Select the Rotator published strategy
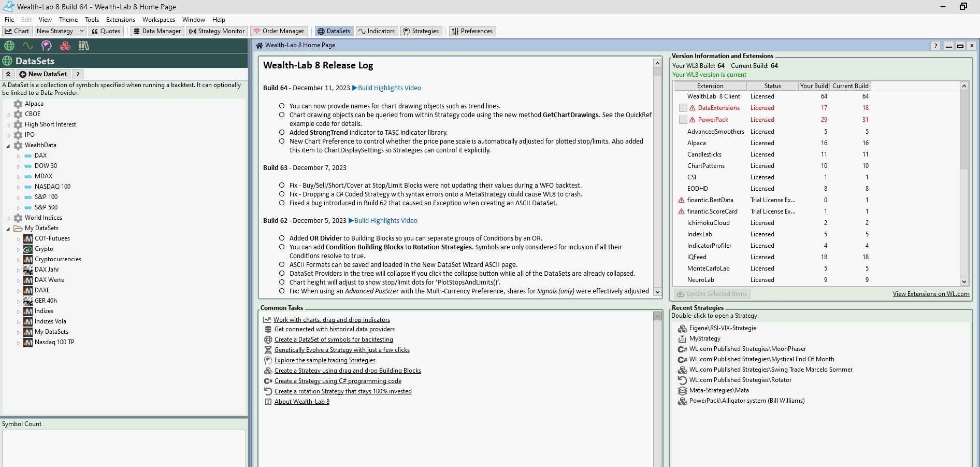Viewport: 980px width, 467px height. coord(740,380)
